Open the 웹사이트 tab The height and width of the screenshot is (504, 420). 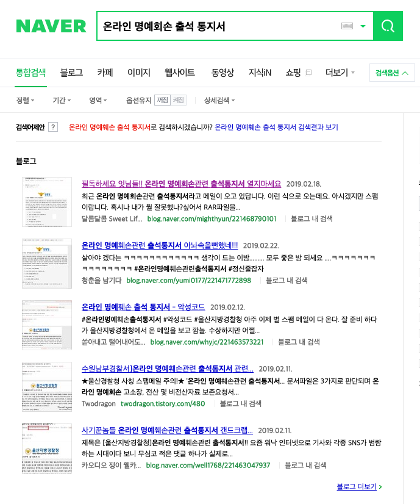coord(180,73)
